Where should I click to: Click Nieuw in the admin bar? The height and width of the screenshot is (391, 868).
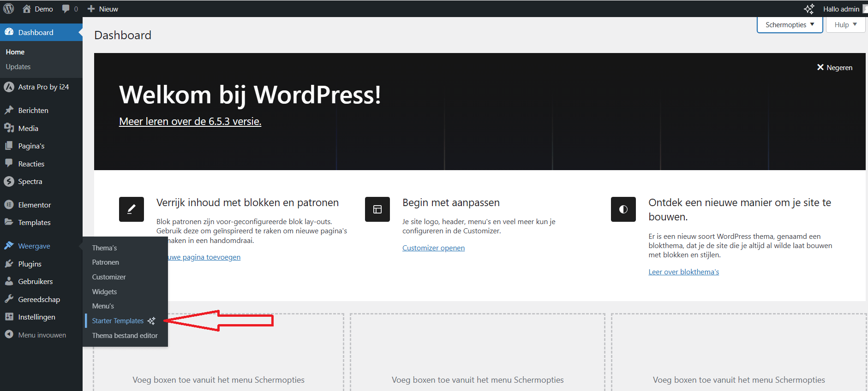click(x=103, y=9)
